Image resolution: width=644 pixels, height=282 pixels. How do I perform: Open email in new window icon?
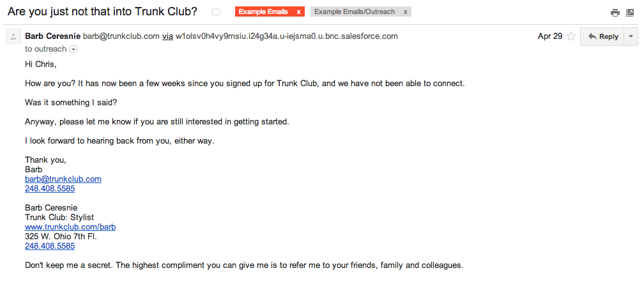point(630,12)
